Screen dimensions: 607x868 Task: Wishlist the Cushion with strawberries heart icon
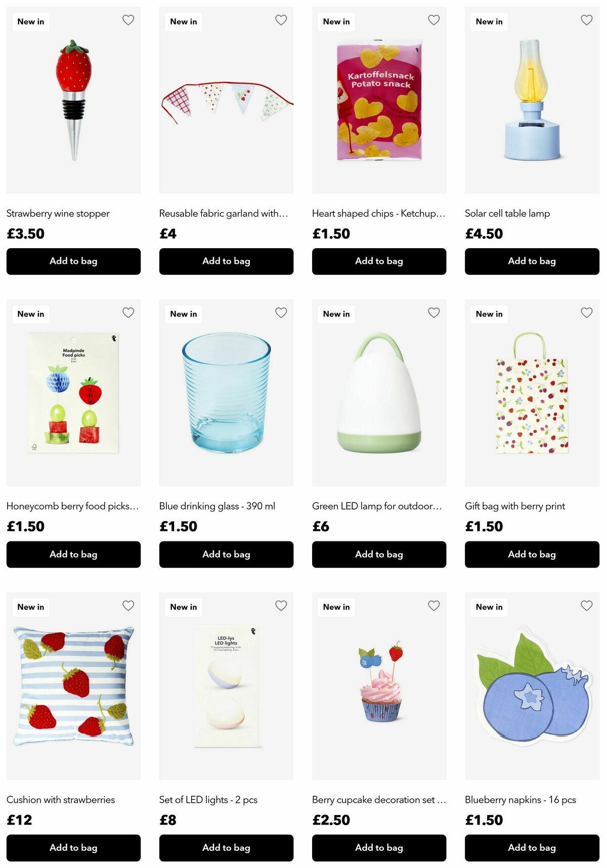point(128,606)
